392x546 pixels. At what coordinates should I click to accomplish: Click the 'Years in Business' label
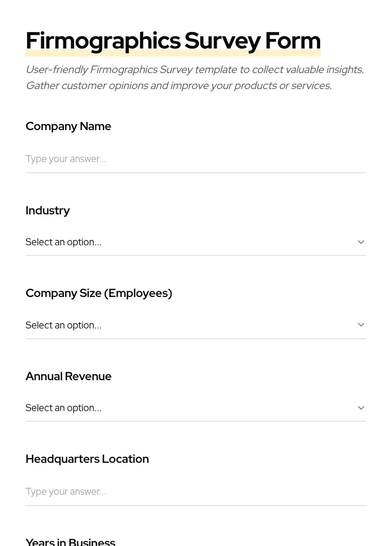tap(70, 542)
